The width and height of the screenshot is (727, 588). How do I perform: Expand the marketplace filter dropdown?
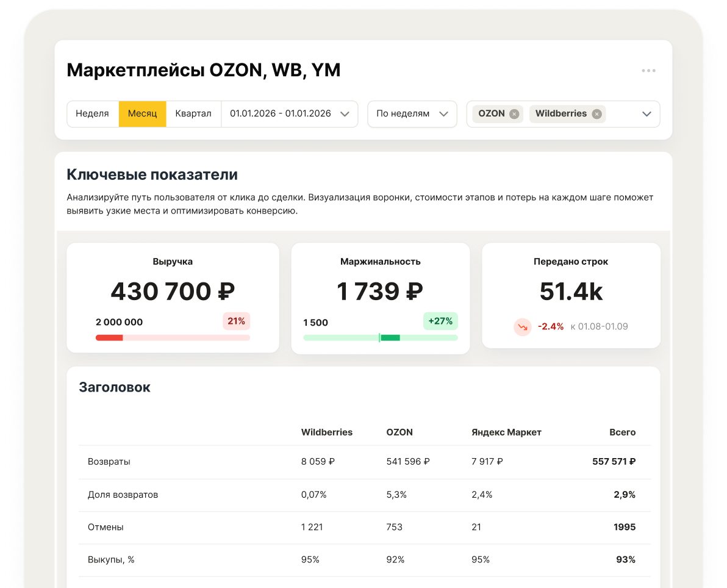[646, 113]
